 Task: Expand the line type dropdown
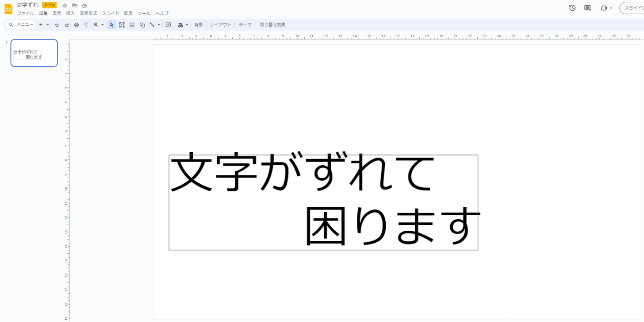tap(159, 25)
